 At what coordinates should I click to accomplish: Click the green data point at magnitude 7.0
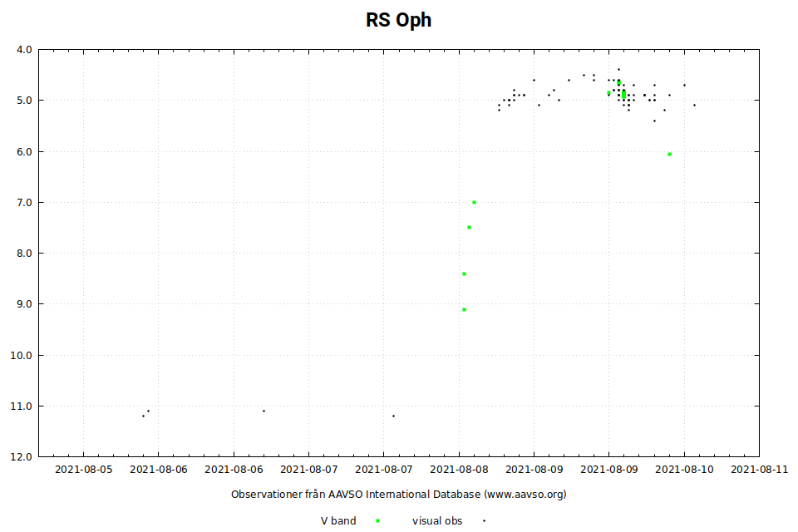pos(474,202)
